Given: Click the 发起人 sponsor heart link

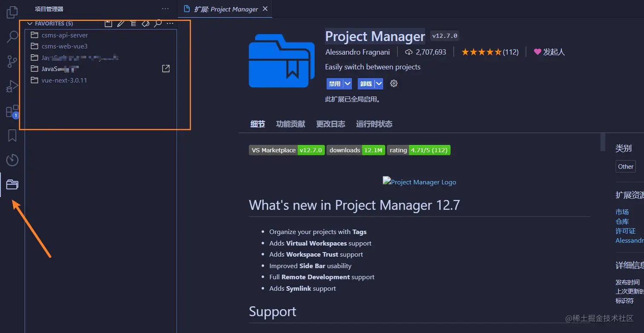Looking at the screenshot, I should (549, 52).
